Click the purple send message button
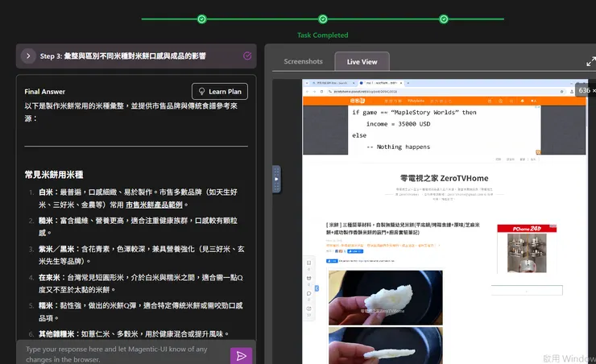 pos(241,356)
